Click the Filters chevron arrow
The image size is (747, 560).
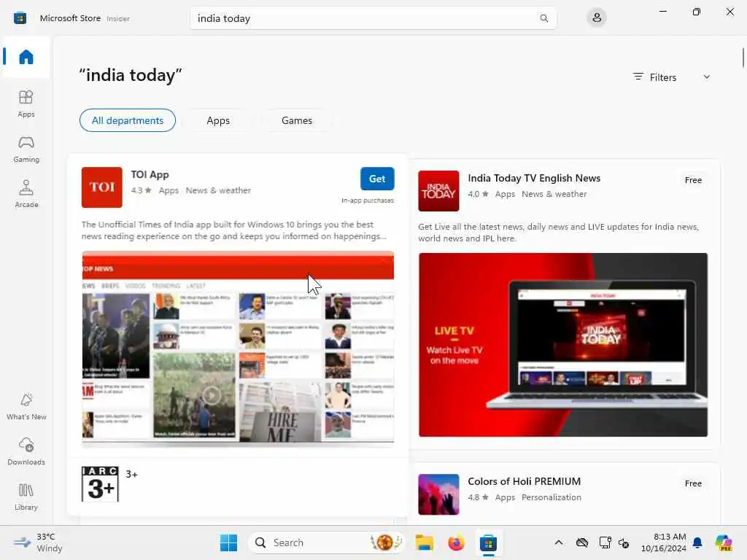pos(706,77)
